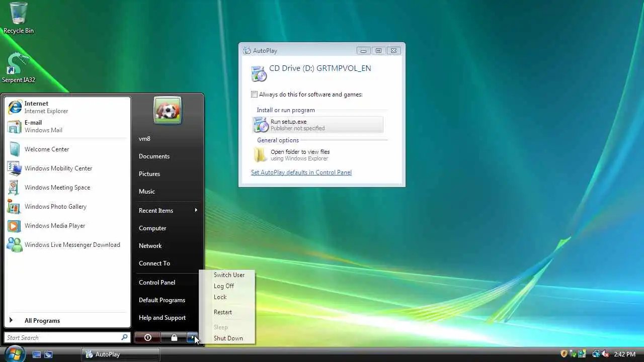Click the AutoPlay taskbar button

coord(121,354)
